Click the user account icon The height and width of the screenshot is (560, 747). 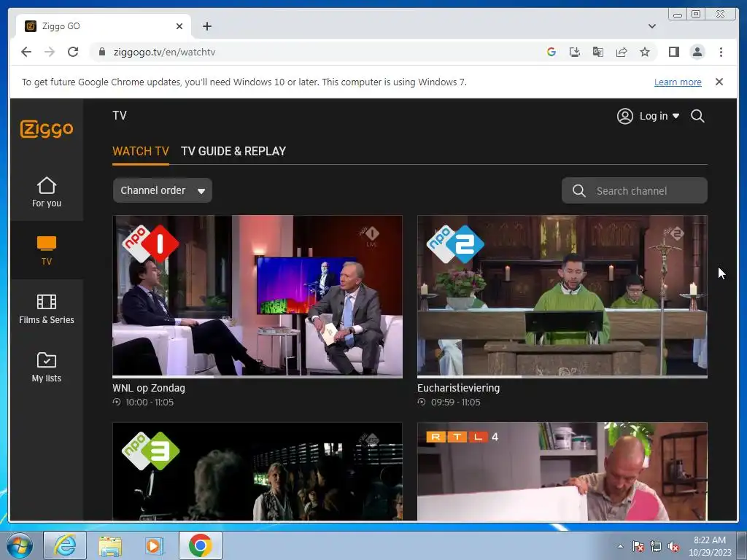point(624,116)
